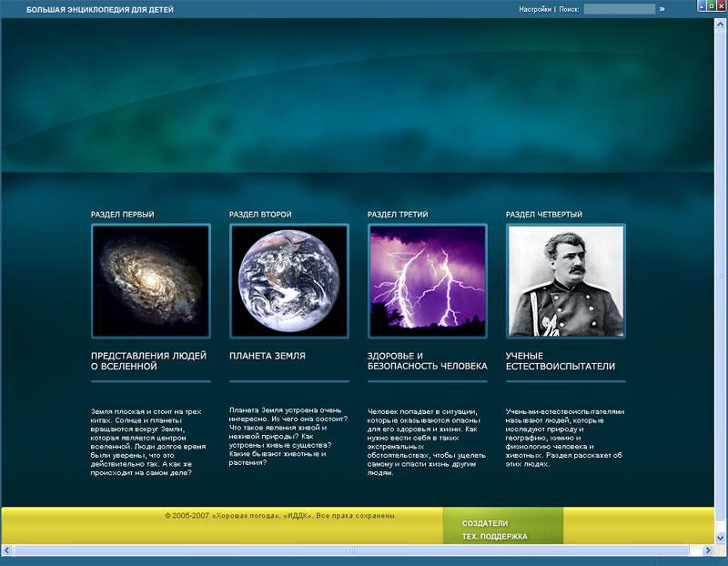Click the vertical scrollbar up arrow
The height and width of the screenshot is (566, 728).
(721, 24)
